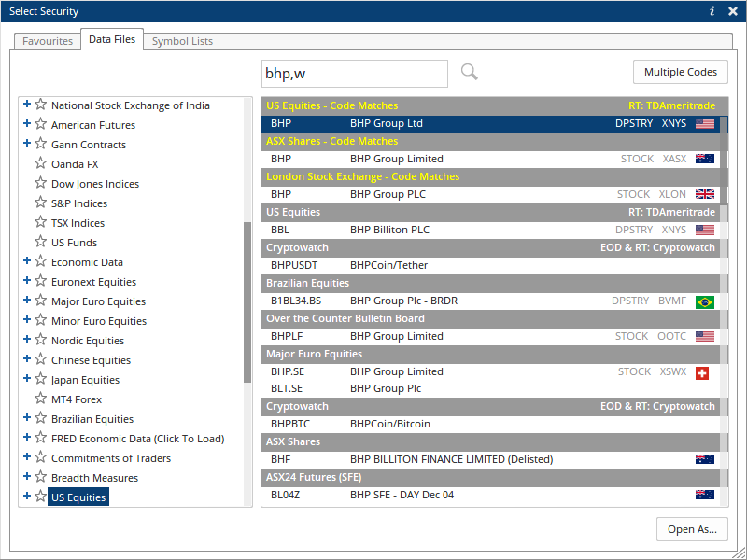Star the Dow Jones Indices entry

[x=41, y=183]
